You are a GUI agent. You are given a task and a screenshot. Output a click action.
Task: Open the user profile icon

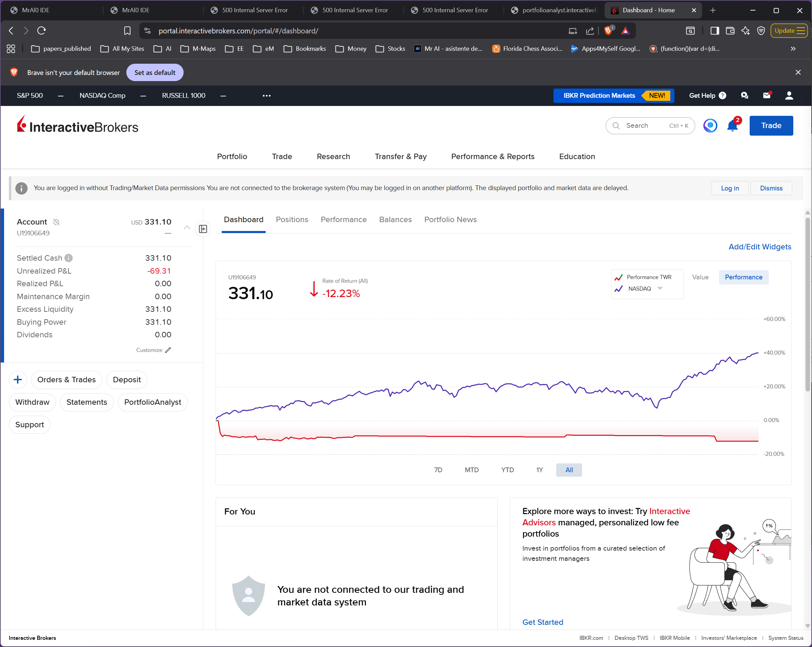pyautogui.click(x=789, y=96)
